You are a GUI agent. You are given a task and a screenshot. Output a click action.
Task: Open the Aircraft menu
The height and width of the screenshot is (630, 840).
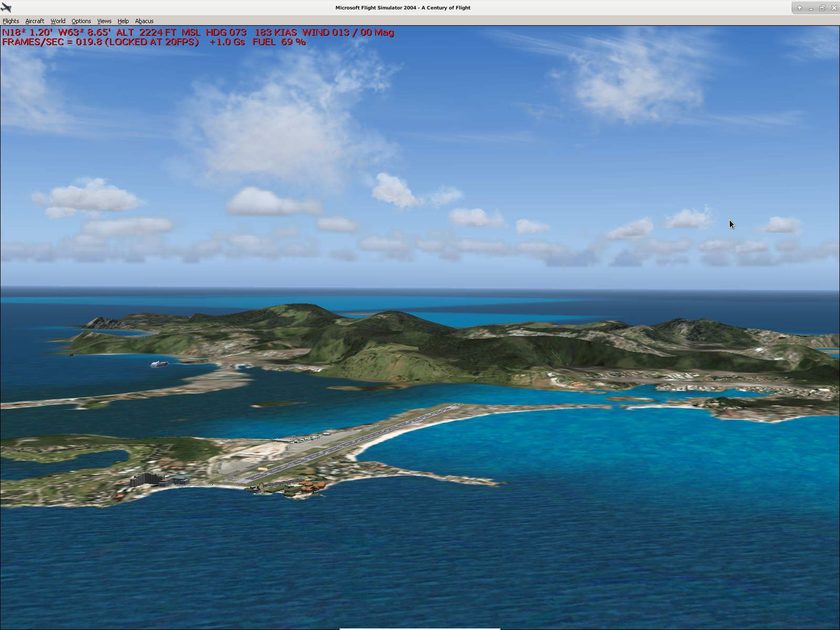click(x=35, y=21)
